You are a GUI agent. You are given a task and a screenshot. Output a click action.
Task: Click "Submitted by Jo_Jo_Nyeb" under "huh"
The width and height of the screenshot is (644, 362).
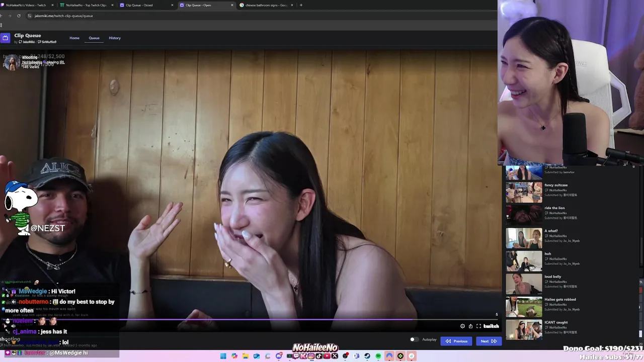point(562,263)
